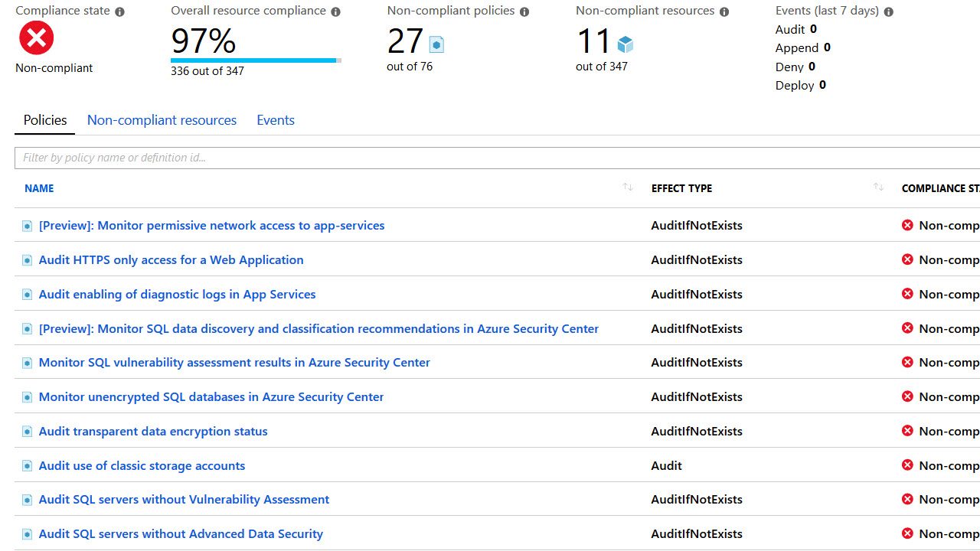The width and height of the screenshot is (980, 551).
Task: Open Monitor SQL data discovery and classification policy
Action: pos(318,329)
